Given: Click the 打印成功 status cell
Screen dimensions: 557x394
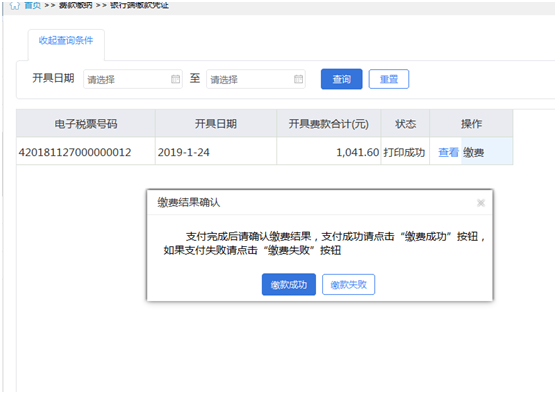Looking at the screenshot, I should [x=404, y=152].
